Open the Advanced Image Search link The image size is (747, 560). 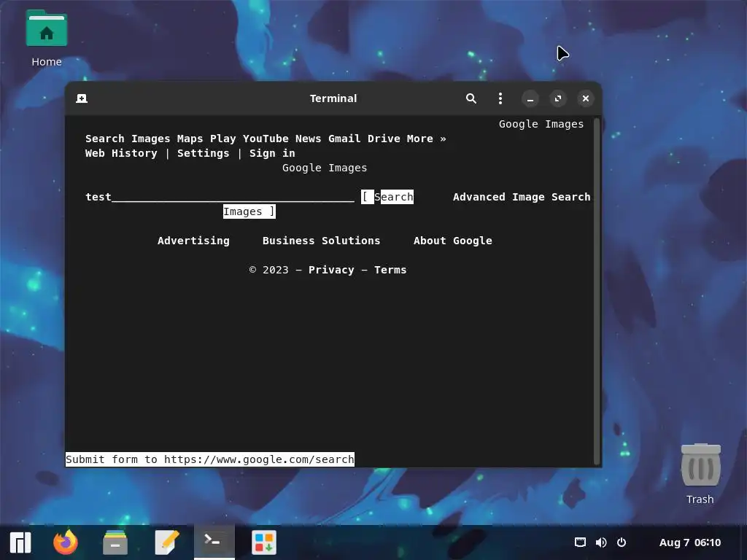click(x=522, y=197)
